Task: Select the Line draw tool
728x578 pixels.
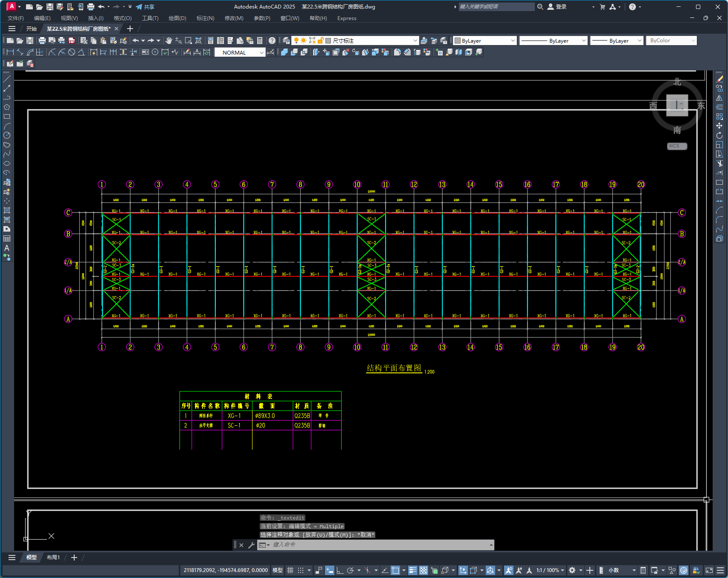Action: pos(7,79)
